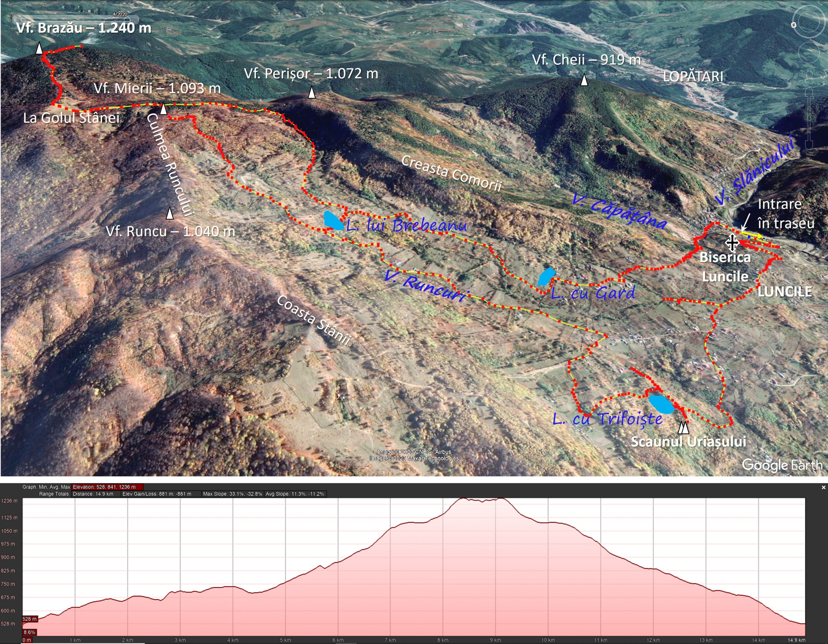The height and width of the screenshot is (644, 828).
Task: Click the Lacul lui Brebeanu blue lake shape
Action: pyautogui.click(x=333, y=221)
